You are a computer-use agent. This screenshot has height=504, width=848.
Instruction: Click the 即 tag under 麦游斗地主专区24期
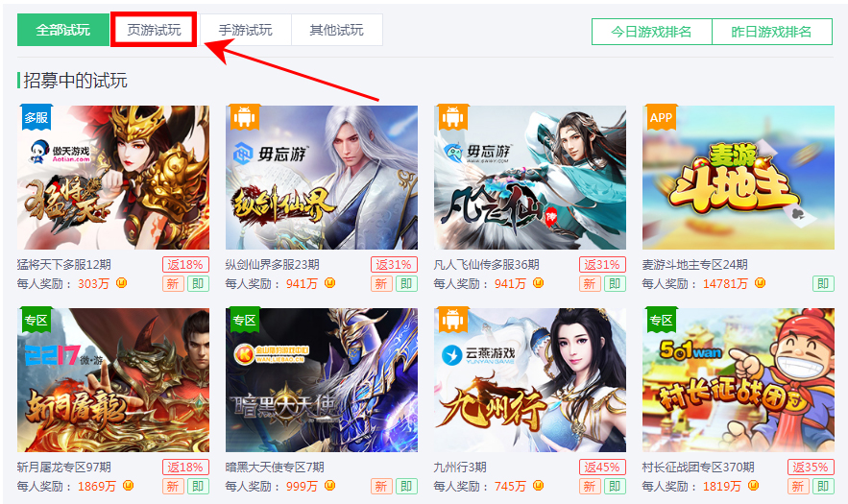click(823, 283)
